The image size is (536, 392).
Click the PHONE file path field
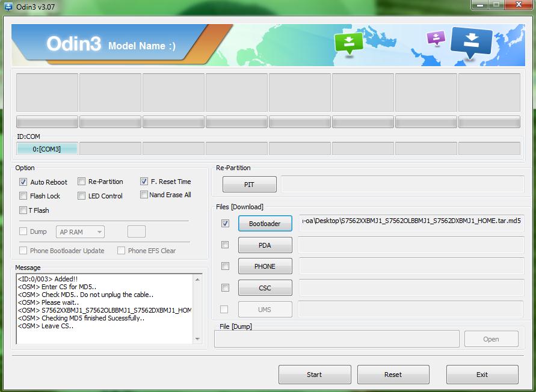[411, 266]
